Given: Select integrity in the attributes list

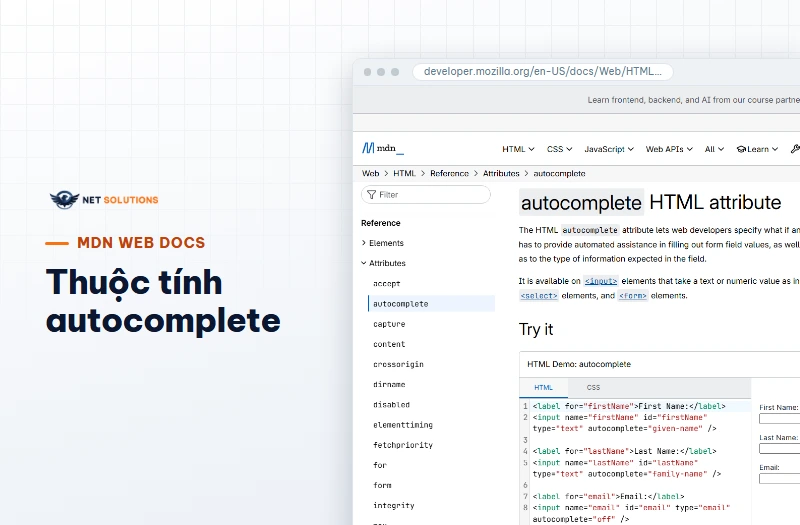Looking at the screenshot, I should point(393,506).
